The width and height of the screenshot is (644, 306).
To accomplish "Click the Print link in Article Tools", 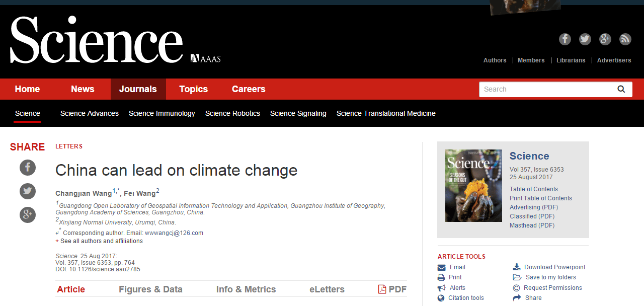I will click(455, 277).
